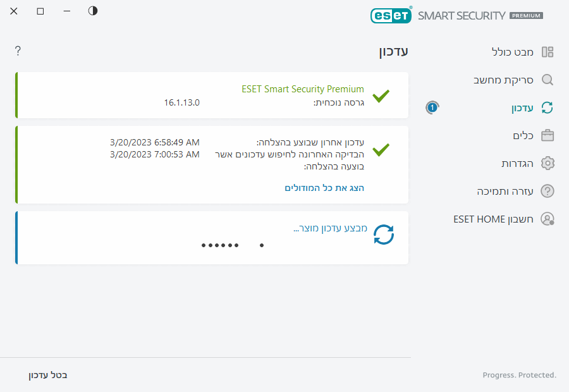Toggle the dark/light contrast mode icon
This screenshot has height=392, width=569.
[93, 11]
